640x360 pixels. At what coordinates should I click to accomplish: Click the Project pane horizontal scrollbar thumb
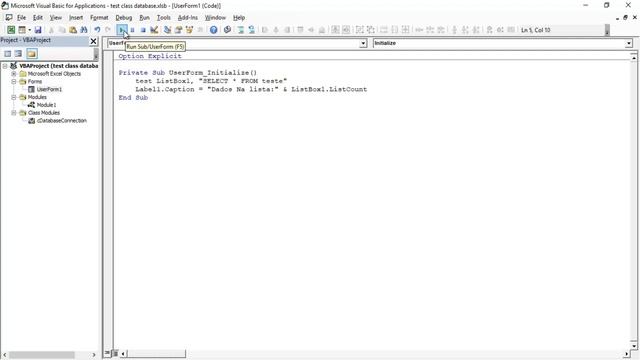(x=42, y=355)
